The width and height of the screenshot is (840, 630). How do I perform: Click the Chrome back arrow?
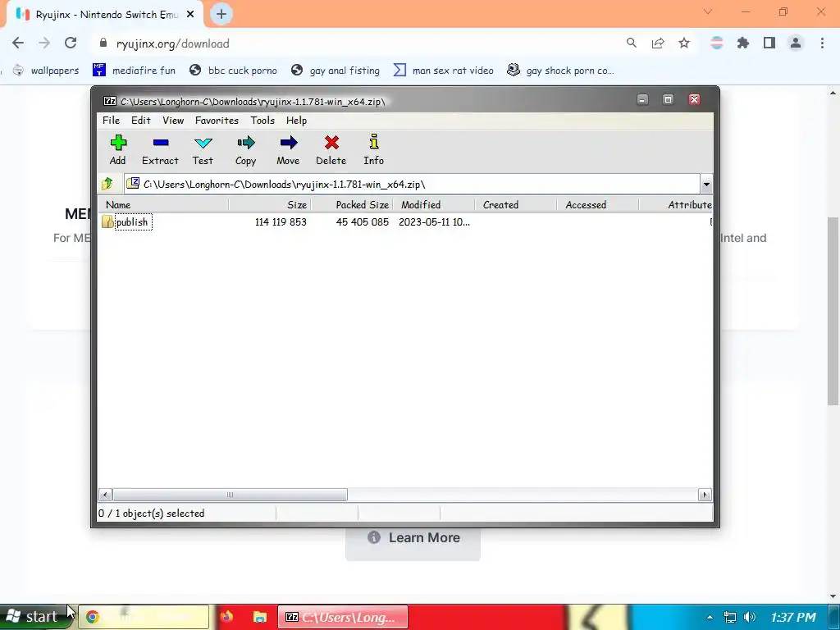[18, 43]
